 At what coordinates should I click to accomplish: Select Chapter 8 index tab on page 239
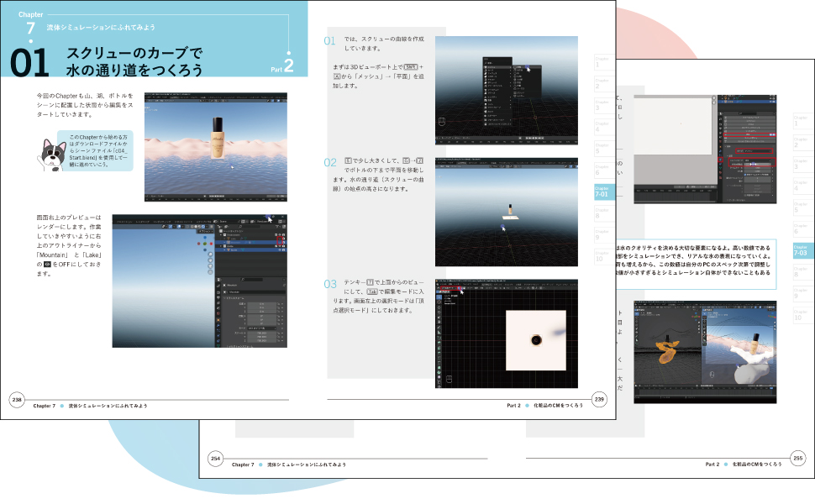tap(603, 214)
